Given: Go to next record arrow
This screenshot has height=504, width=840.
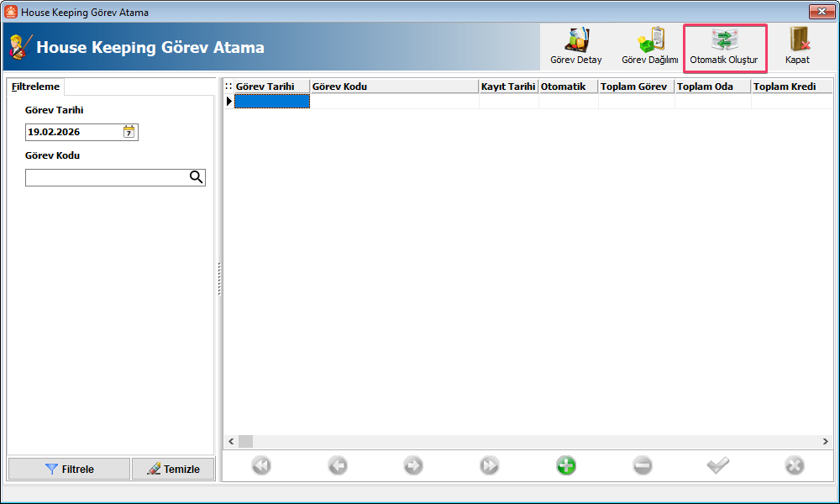Looking at the screenshot, I should point(413,465).
